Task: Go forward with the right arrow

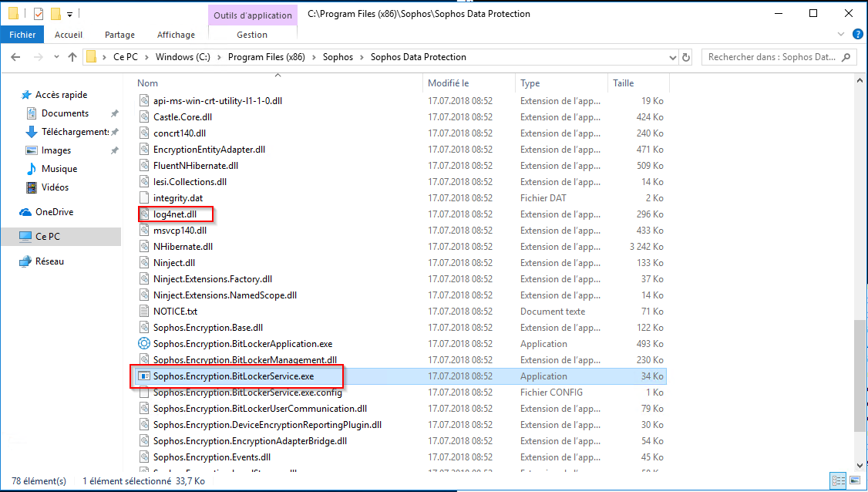Action: tap(39, 57)
